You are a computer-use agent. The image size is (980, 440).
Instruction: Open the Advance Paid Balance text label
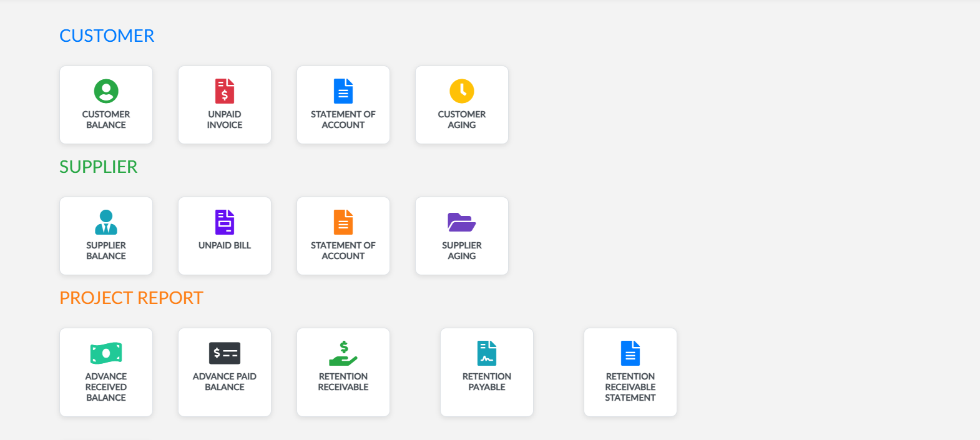click(x=225, y=382)
